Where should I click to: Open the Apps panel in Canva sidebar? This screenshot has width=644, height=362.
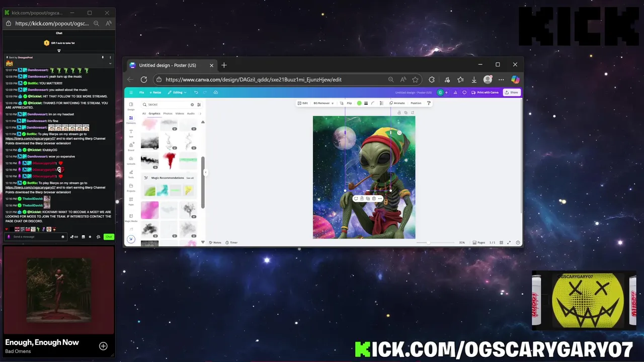point(131,201)
